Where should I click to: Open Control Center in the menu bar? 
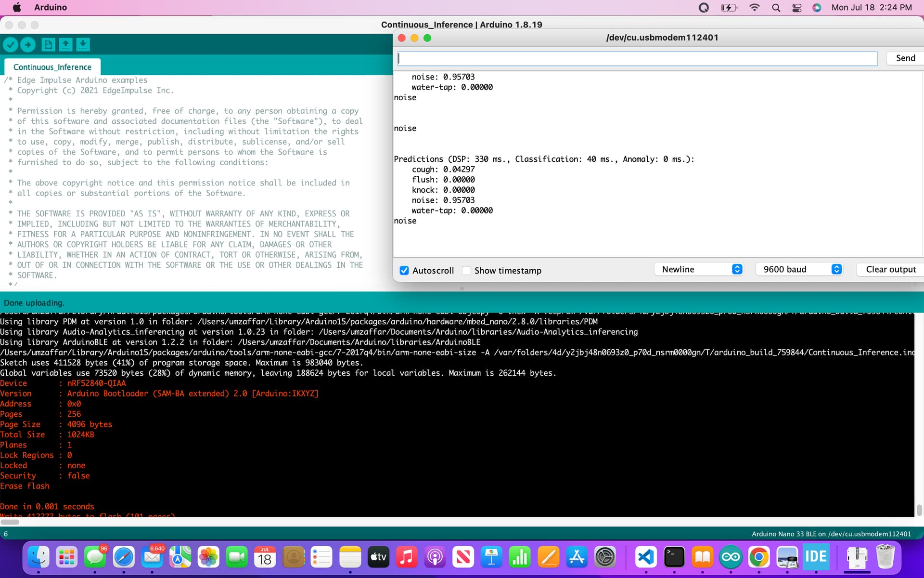(x=796, y=8)
